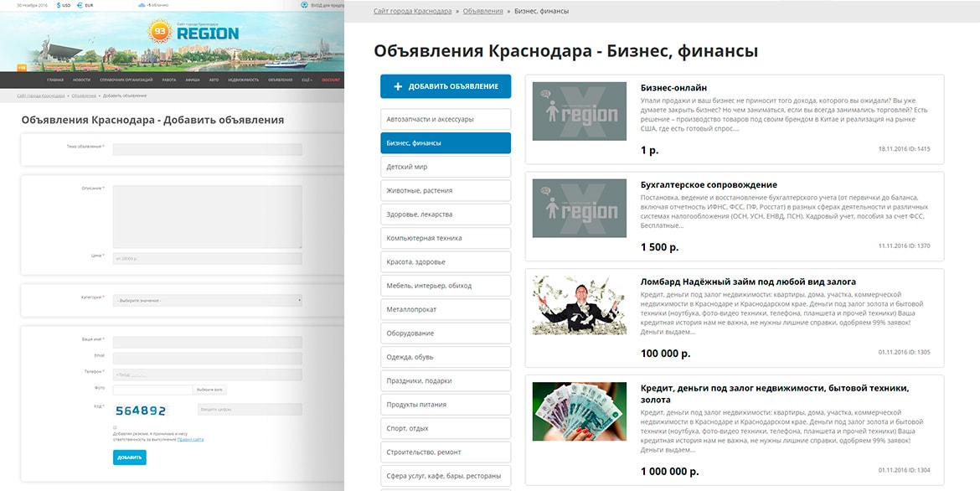
Task: Expand the Категория dropdown
Action: 208,300
